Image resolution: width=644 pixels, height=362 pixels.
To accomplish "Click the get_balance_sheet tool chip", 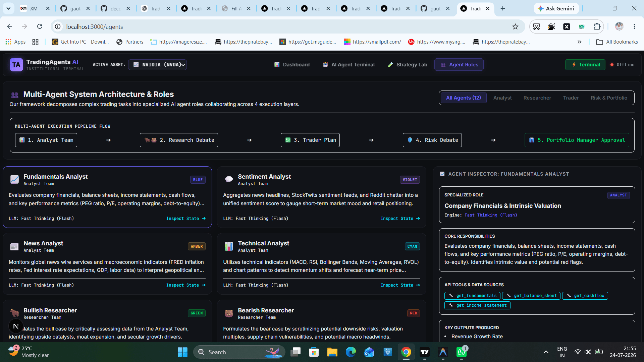I will [531, 296].
